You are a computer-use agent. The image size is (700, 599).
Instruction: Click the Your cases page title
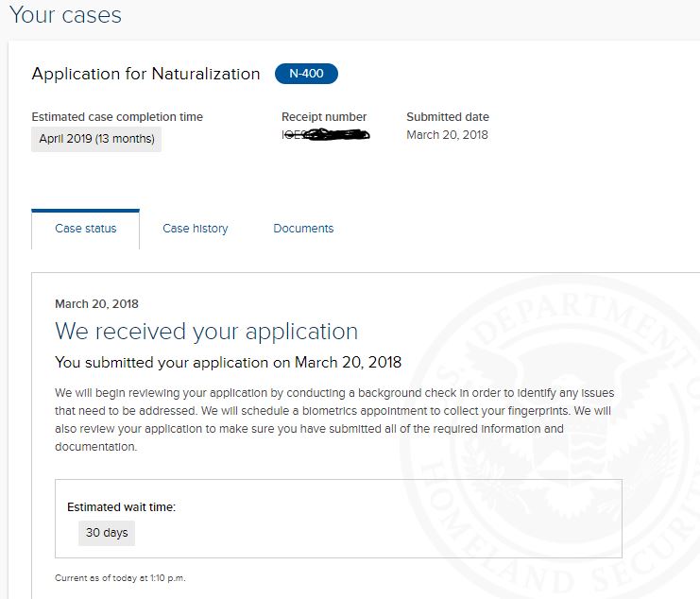coord(65,15)
